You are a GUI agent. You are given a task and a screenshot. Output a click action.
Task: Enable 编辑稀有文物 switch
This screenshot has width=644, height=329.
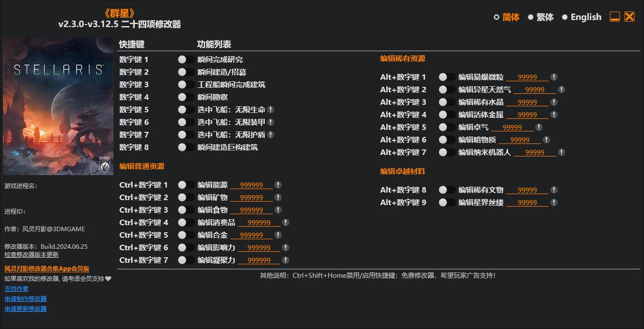point(447,190)
